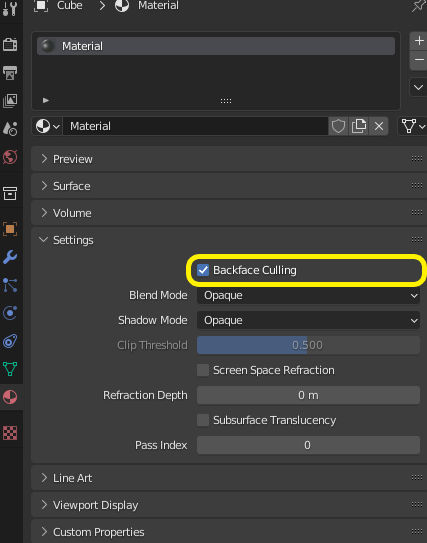The height and width of the screenshot is (543, 427).
Task: Open the Particles properties tab
Action: pos(10,285)
